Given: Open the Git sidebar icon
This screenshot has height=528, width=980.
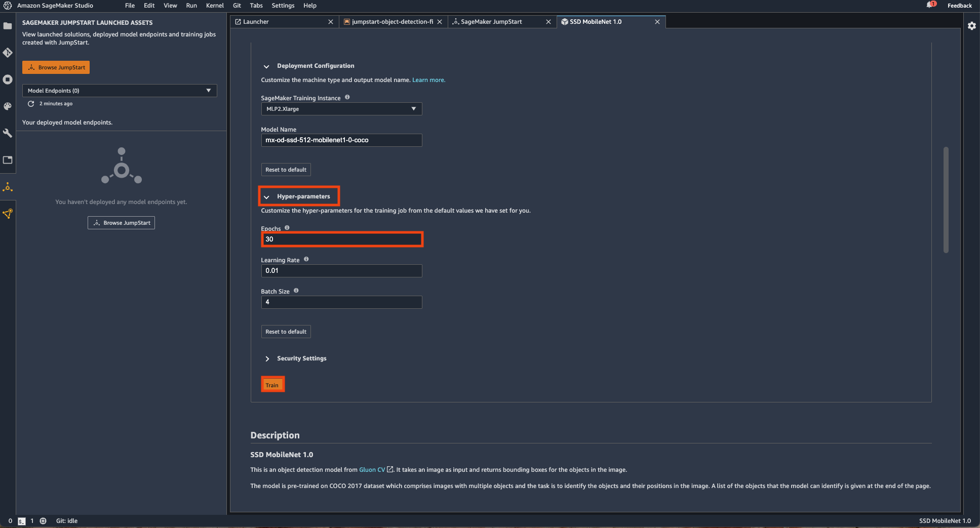Looking at the screenshot, I should point(8,53).
